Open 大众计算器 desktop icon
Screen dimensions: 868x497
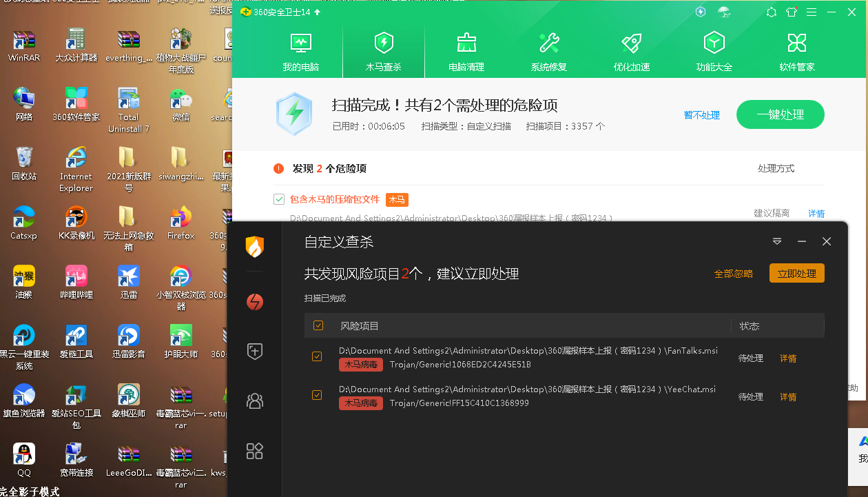[x=76, y=45]
